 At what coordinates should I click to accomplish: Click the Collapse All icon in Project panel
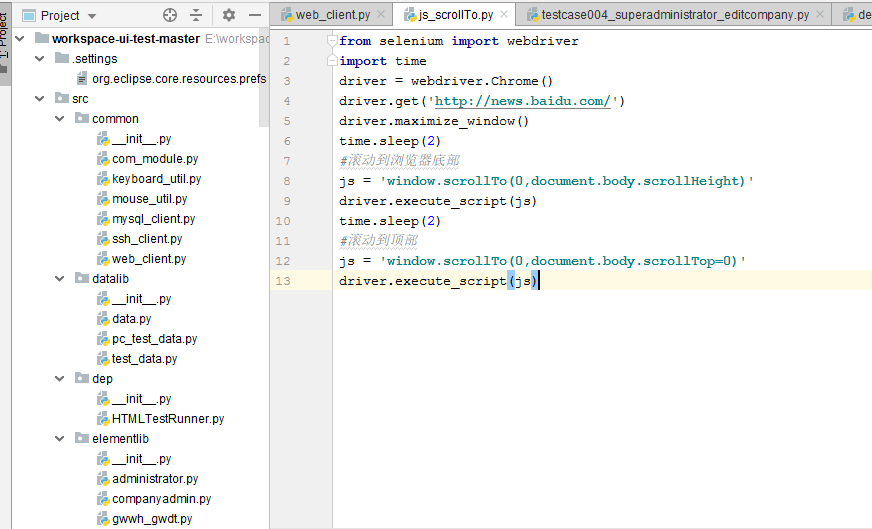[196, 15]
